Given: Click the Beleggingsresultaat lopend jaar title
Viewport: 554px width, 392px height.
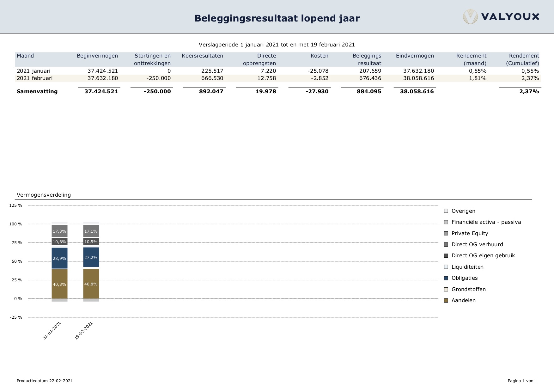Looking at the screenshot, I should coord(277,18).
